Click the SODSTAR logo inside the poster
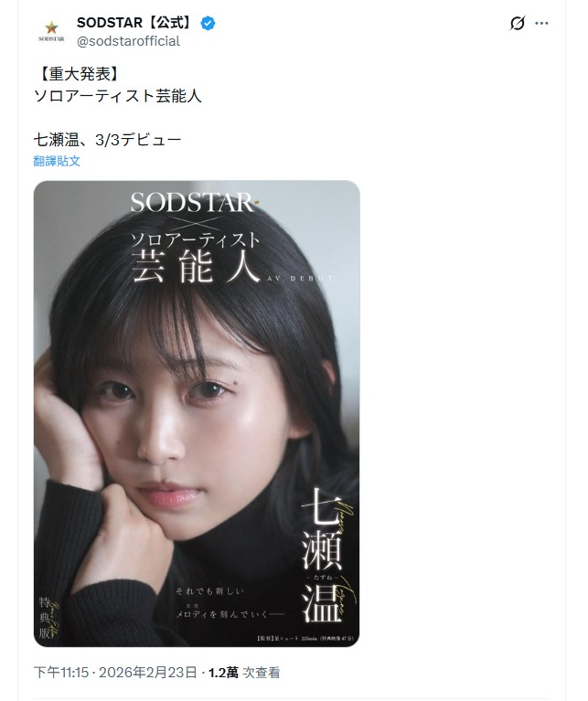Image resolution: width=588 pixels, height=701 pixels. [195, 203]
